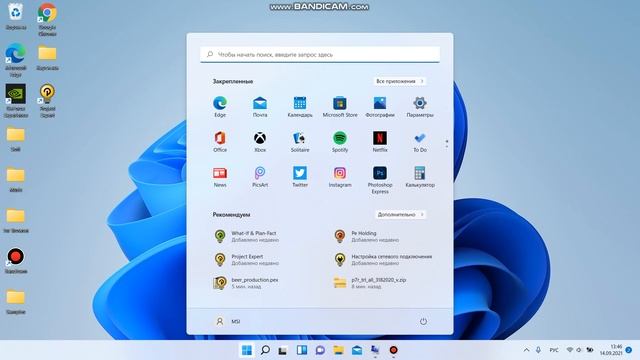Open Параметры settings gear
Image resolution: width=640 pixels, height=360 pixels.
[x=420, y=107]
